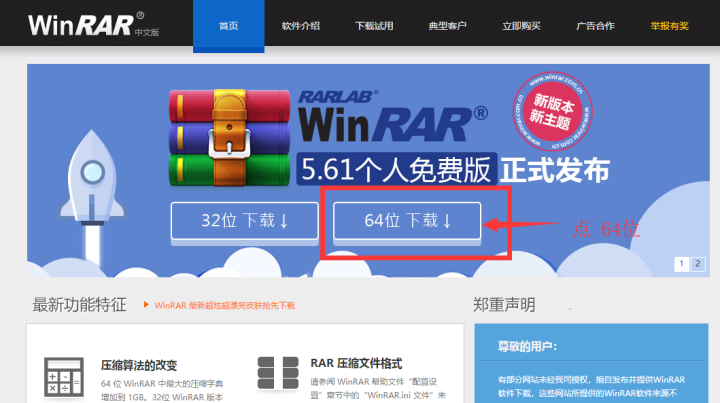Click the 新版本新主题 round badge

tap(552, 111)
